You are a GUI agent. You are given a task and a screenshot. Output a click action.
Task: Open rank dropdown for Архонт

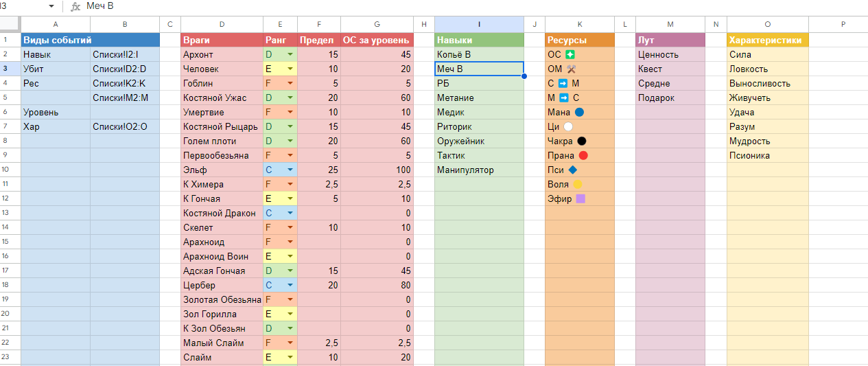pyautogui.click(x=290, y=54)
